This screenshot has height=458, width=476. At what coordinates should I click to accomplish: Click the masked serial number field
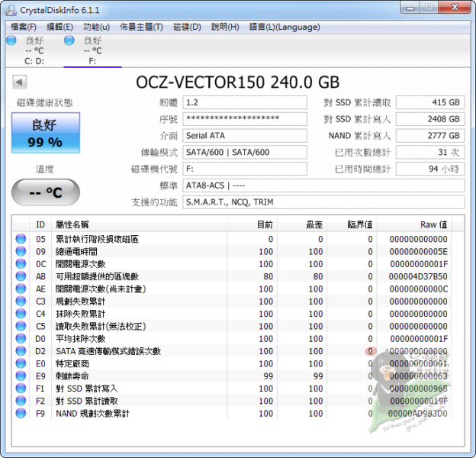(x=245, y=119)
